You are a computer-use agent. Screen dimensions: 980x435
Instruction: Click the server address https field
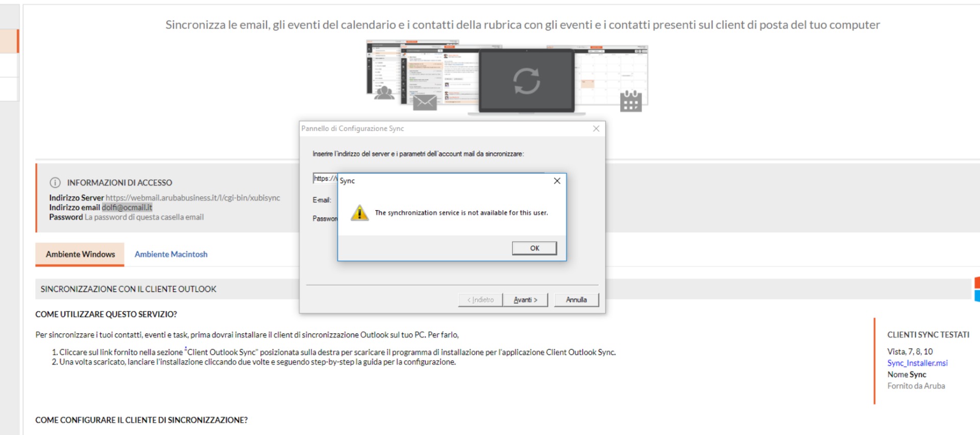(325, 178)
